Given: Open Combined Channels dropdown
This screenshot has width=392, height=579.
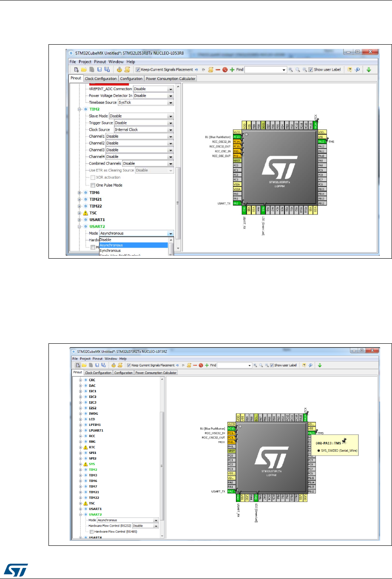Looking at the screenshot, I should click(x=148, y=163).
